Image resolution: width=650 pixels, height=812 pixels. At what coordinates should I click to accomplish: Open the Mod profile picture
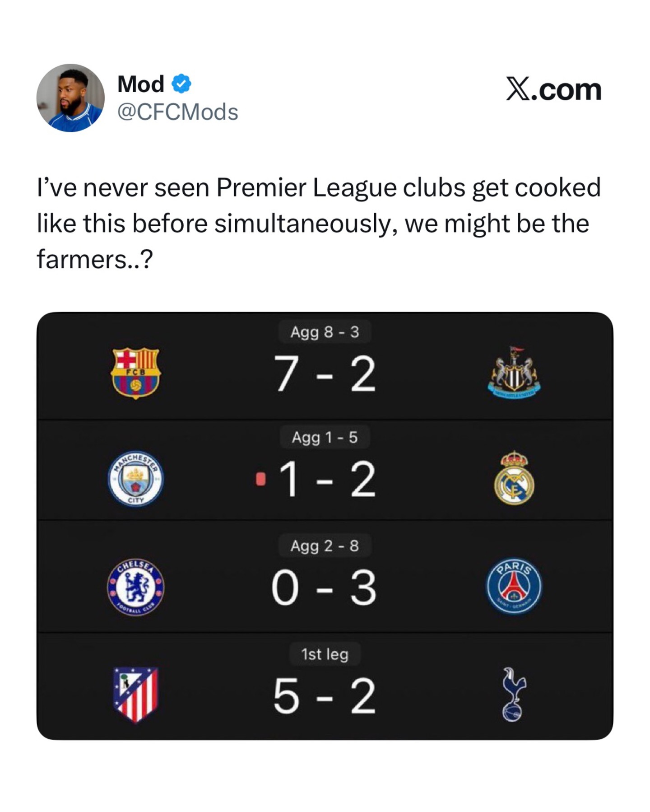coord(70,98)
